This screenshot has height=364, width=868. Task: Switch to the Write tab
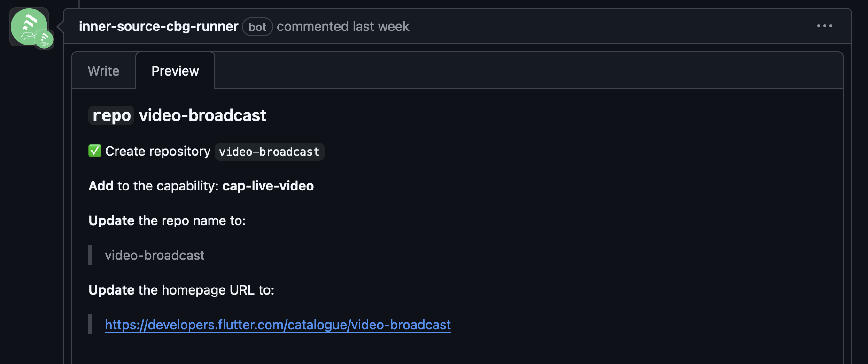103,71
